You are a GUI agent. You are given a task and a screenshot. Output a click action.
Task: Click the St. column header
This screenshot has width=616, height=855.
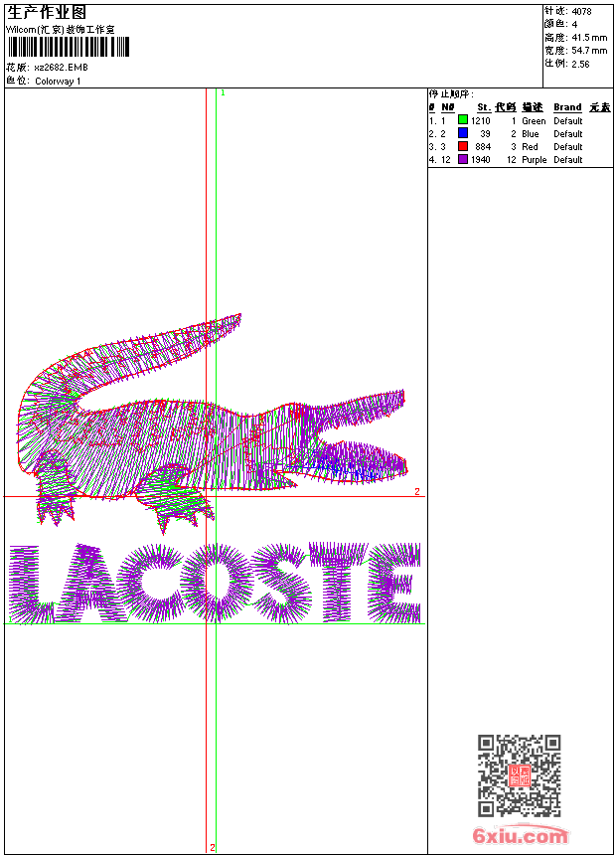point(483,107)
